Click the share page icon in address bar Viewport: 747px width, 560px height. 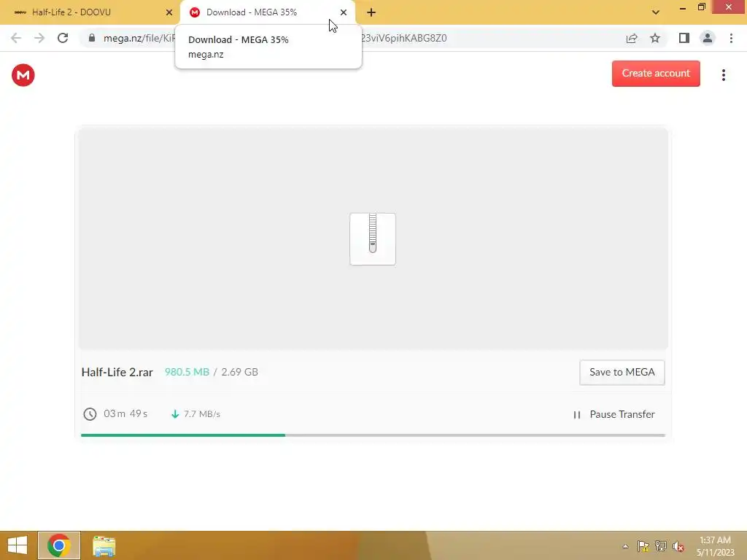point(632,38)
